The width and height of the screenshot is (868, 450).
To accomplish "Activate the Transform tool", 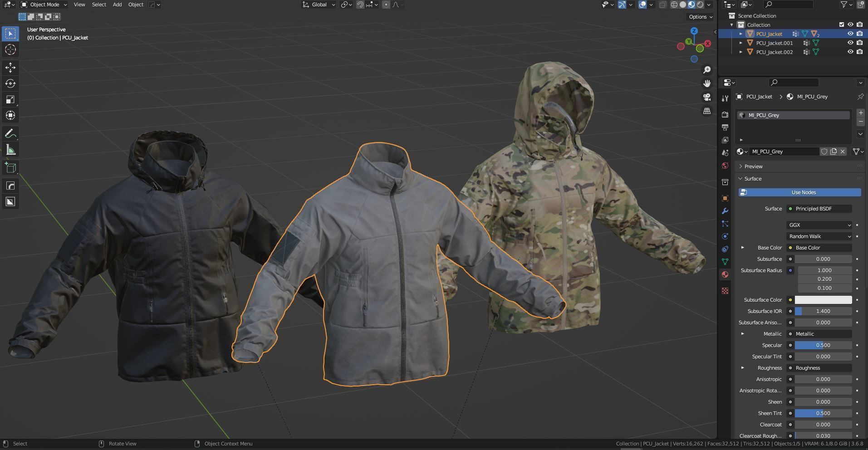I will [x=10, y=115].
